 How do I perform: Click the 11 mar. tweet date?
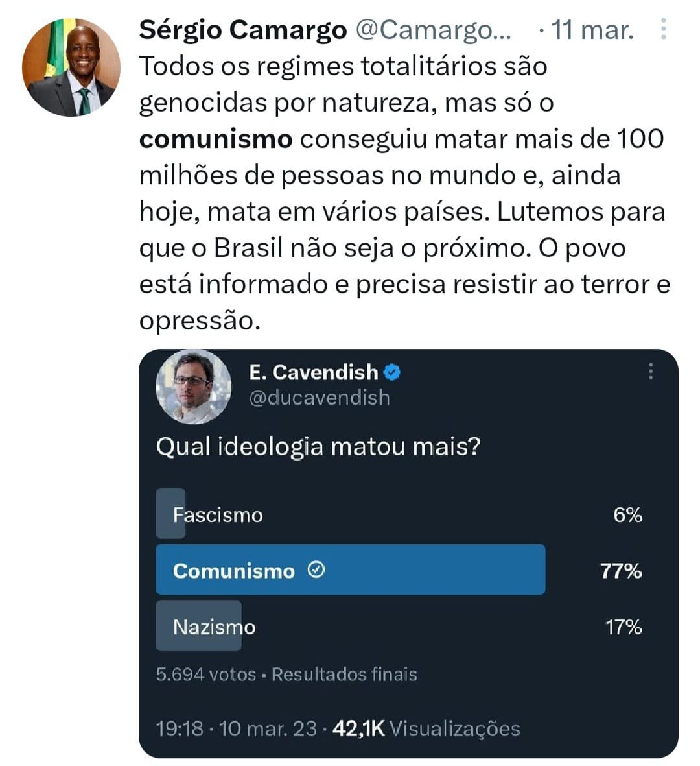coord(592,30)
